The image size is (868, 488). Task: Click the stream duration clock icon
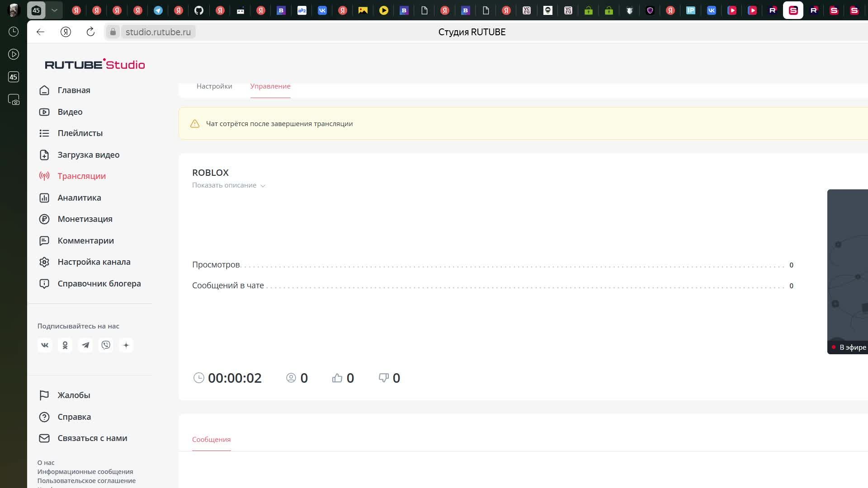coord(199,378)
